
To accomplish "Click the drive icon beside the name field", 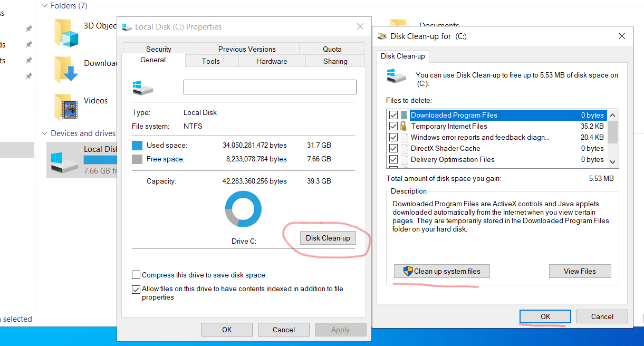I will 142,88.
